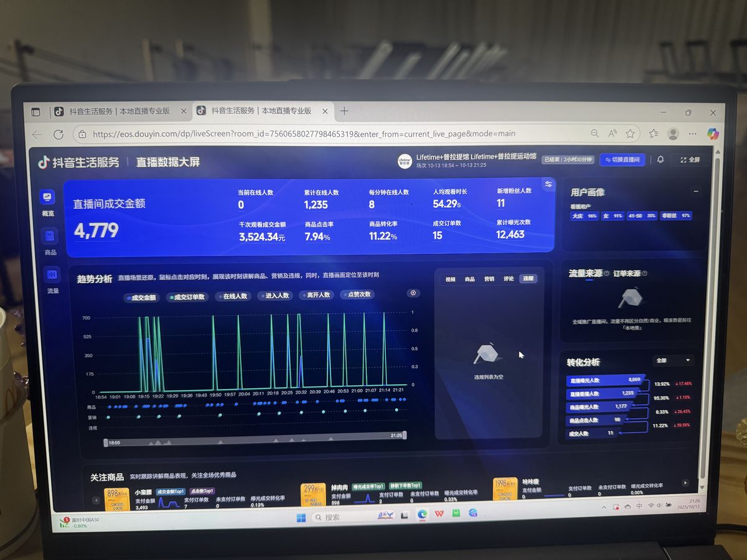747x560 pixels.
Task: Switch to the first 抖音生活服务 browser tab
Action: click(120, 111)
